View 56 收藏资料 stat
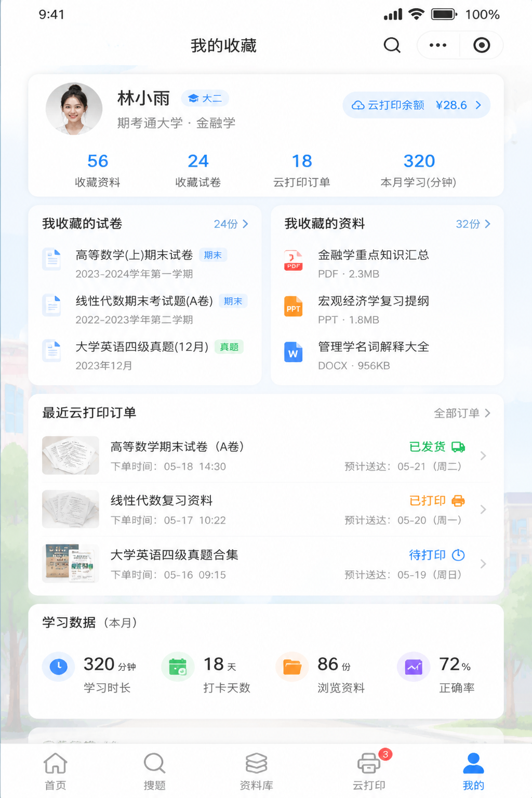The width and height of the screenshot is (532, 798). (x=98, y=170)
